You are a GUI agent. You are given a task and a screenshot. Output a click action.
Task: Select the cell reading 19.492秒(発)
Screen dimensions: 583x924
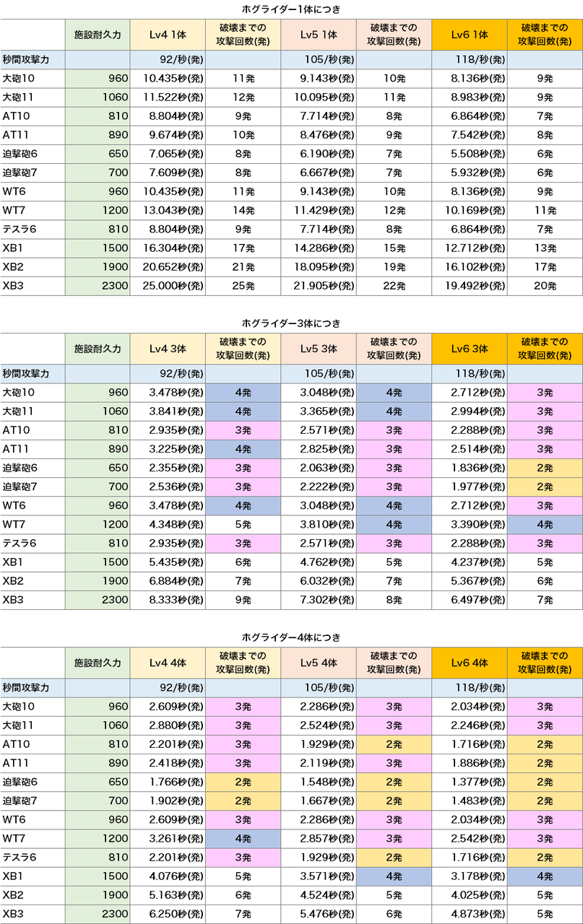pyautogui.click(x=470, y=286)
